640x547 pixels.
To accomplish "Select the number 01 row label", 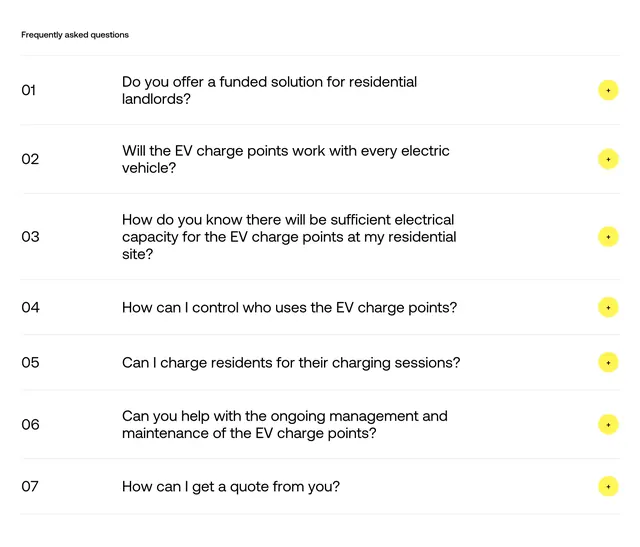I will (x=29, y=90).
